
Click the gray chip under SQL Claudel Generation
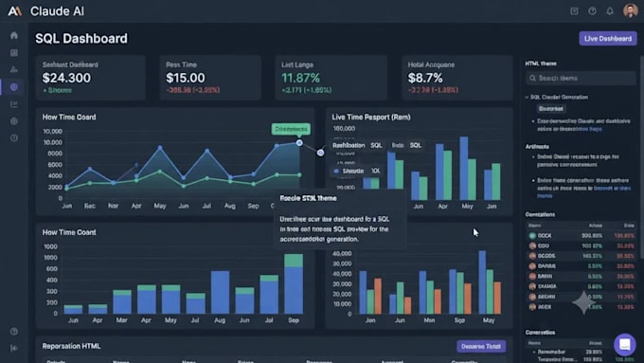(551, 109)
